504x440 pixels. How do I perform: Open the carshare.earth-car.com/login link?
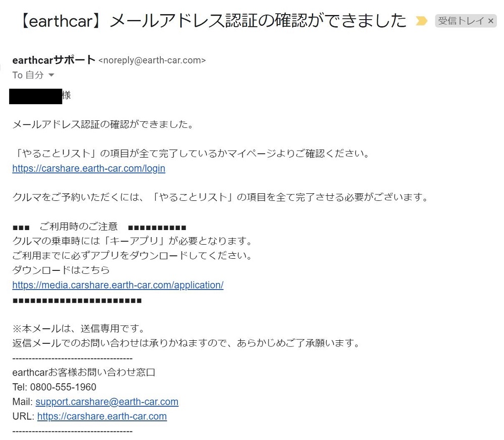[x=89, y=168]
